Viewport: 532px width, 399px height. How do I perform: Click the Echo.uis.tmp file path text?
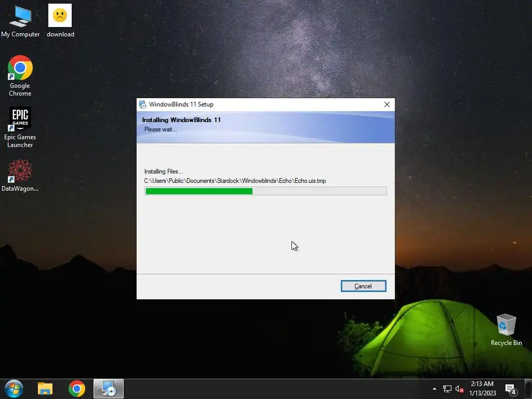point(235,181)
